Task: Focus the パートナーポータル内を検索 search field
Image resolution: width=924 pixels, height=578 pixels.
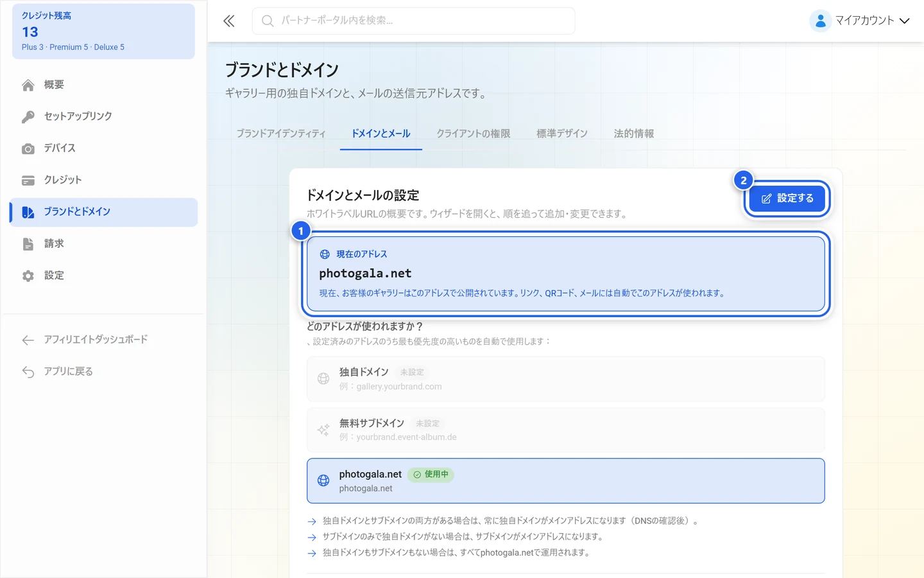Action: coord(414,21)
